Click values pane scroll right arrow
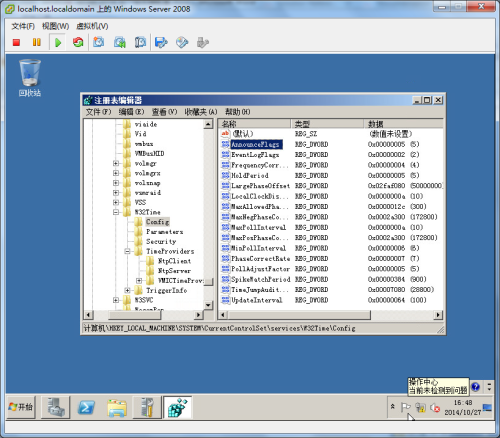Screen dimensions: 500x438 point(438,315)
